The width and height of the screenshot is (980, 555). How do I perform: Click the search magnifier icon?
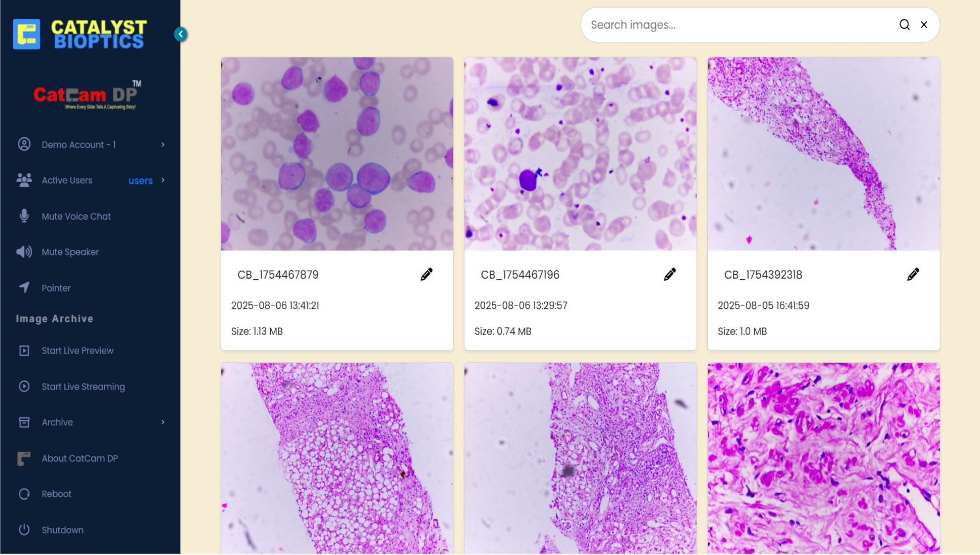click(x=904, y=25)
